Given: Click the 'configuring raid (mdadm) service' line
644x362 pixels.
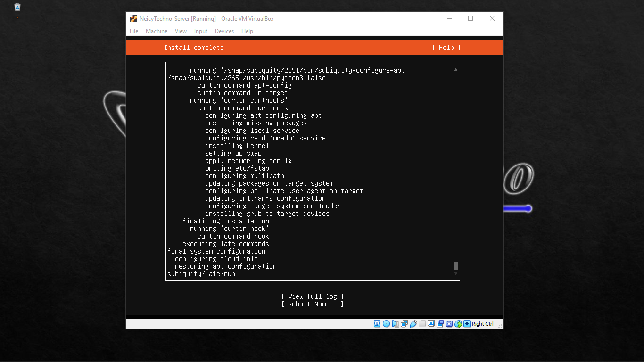Looking at the screenshot, I should click(x=265, y=138).
